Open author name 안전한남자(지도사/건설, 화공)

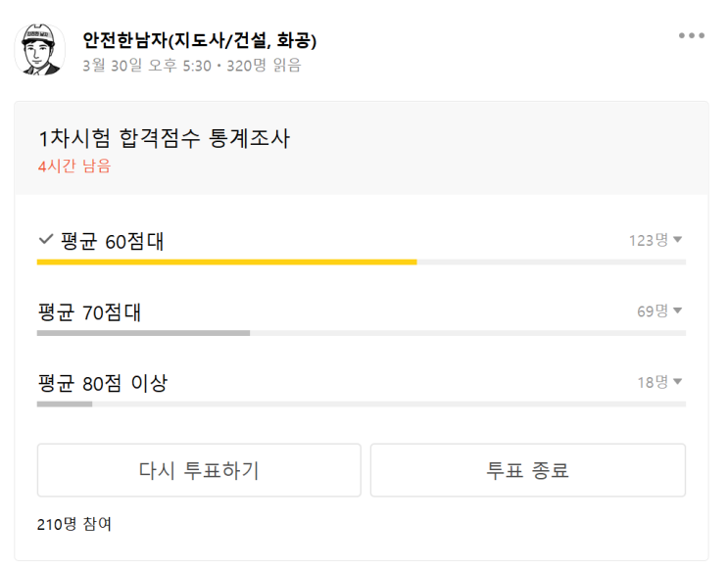point(200,40)
